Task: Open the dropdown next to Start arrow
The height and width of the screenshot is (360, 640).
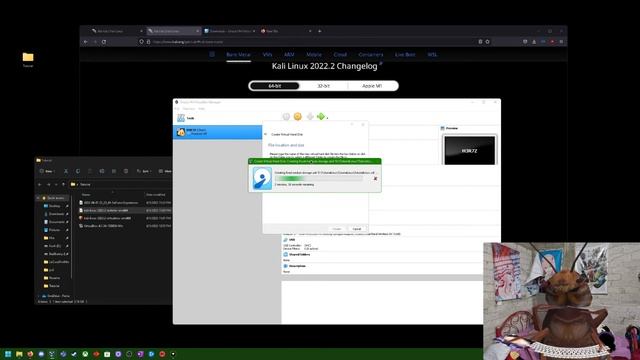Action: [327, 118]
